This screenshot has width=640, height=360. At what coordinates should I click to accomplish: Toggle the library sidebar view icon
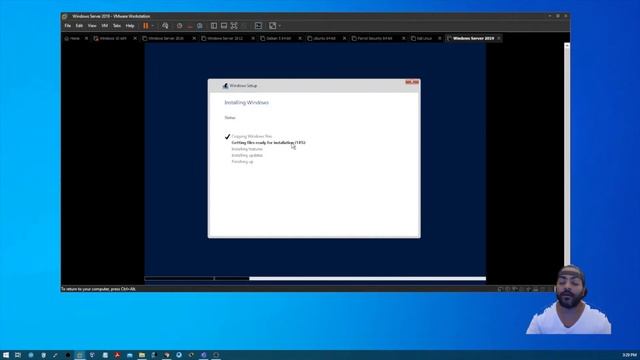213,26
